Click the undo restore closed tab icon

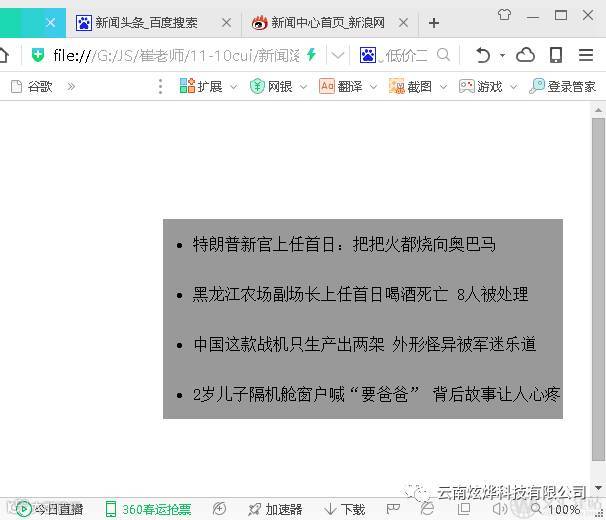pyautogui.click(x=483, y=55)
